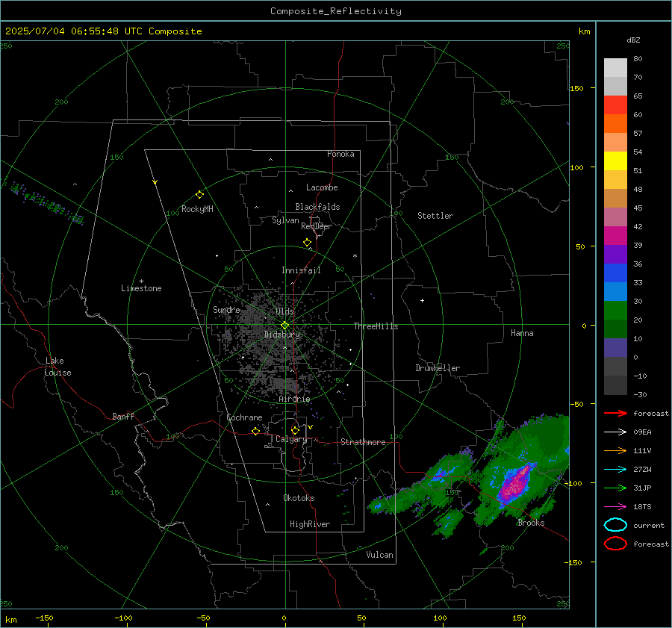The height and width of the screenshot is (628, 672).
Task: Click the Drumheller map label
Action: click(438, 368)
